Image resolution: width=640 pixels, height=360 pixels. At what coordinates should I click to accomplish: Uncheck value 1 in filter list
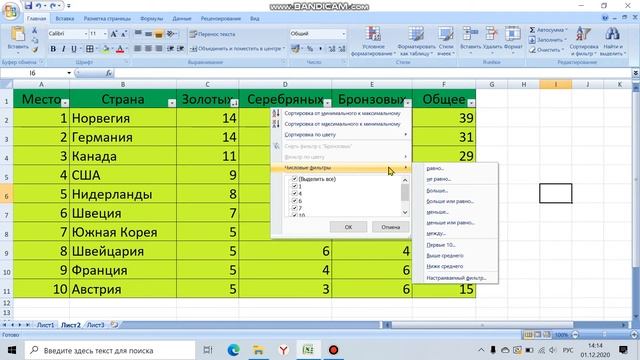coord(294,186)
